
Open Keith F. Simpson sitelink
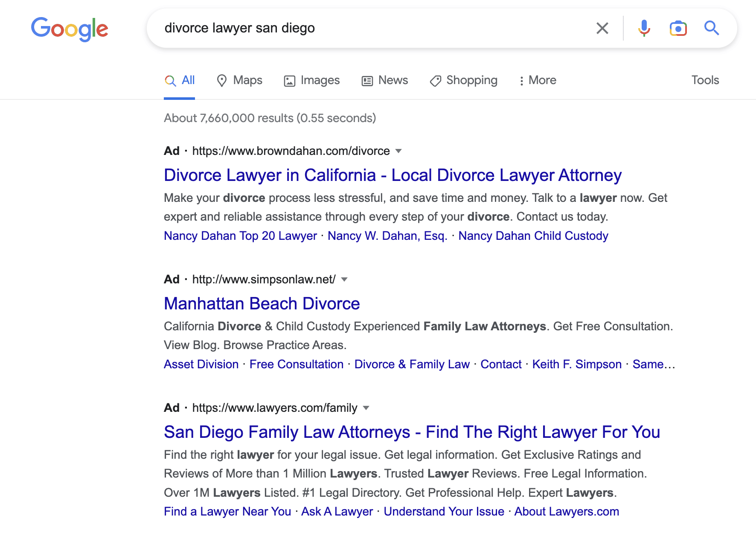(x=577, y=364)
